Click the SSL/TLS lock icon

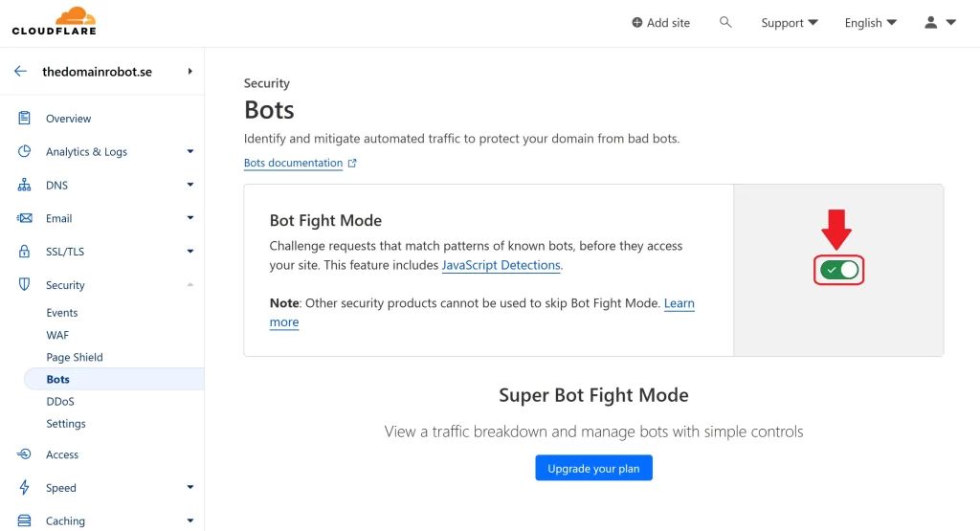[x=25, y=252]
